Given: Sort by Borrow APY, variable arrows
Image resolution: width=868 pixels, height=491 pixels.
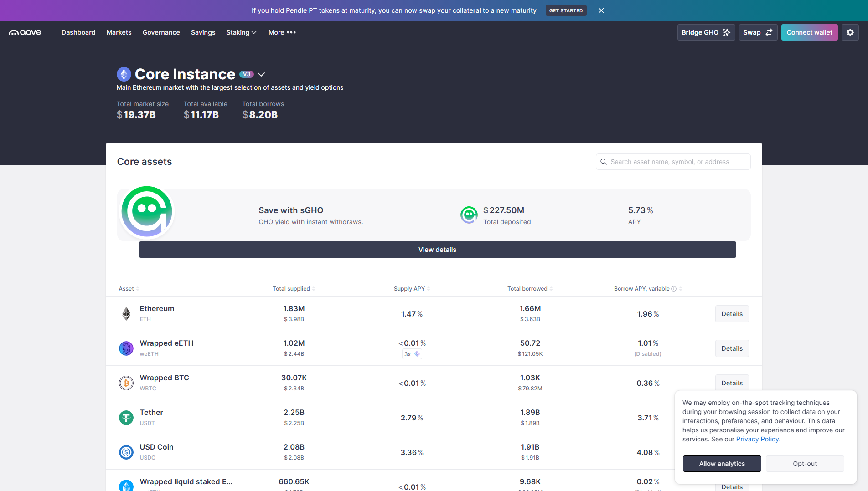Looking at the screenshot, I should coord(681,289).
